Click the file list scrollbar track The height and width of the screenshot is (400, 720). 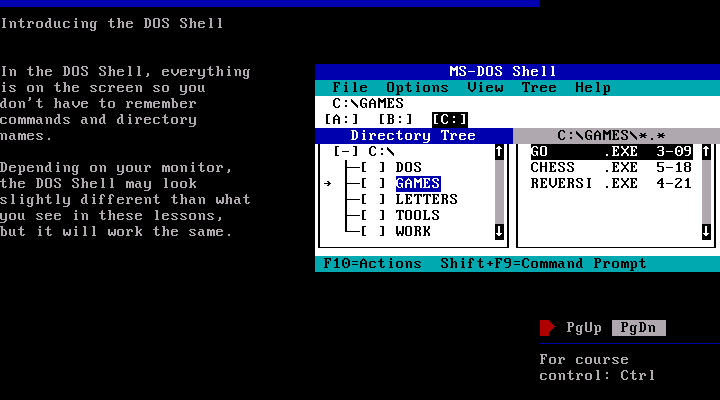[706, 192]
